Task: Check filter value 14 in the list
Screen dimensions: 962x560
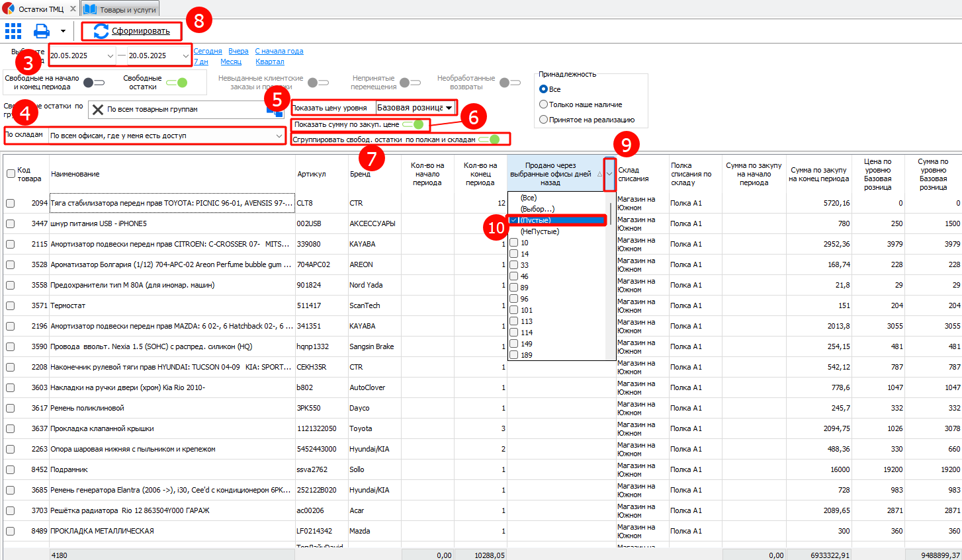Action: coord(514,254)
